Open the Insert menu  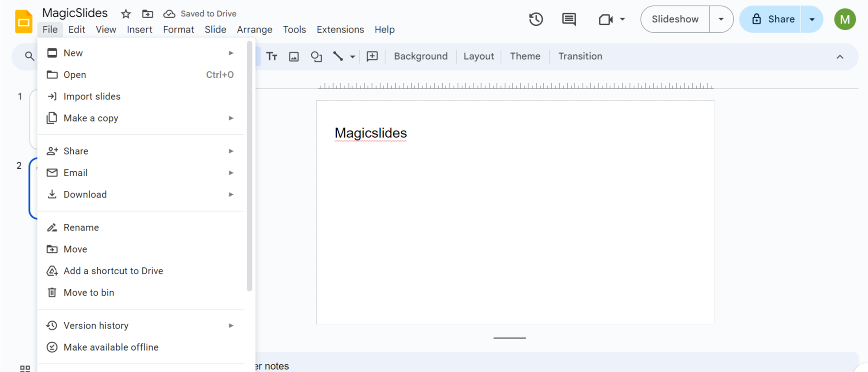coord(139,29)
